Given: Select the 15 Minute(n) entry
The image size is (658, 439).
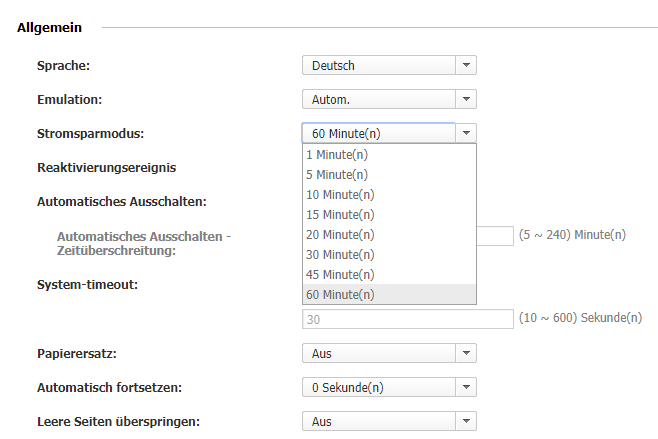Looking at the screenshot, I should click(x=389, y=214).
